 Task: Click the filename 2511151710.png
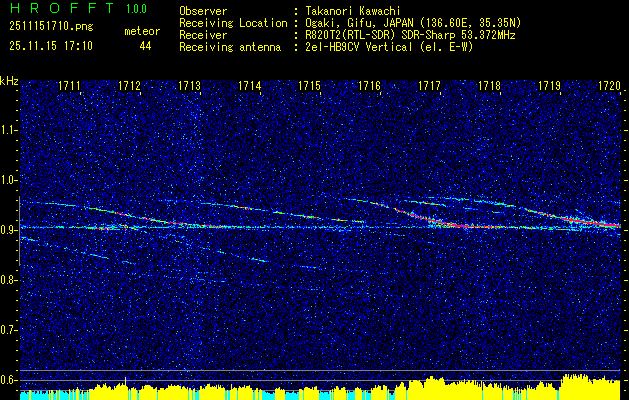[x=51, y=26]
